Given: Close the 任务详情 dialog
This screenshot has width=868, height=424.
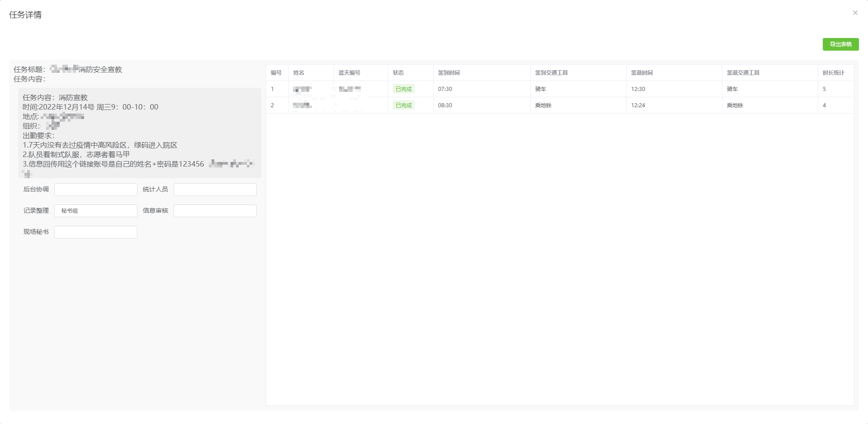Looking at the screenshot, I should (x=855, y=13).
